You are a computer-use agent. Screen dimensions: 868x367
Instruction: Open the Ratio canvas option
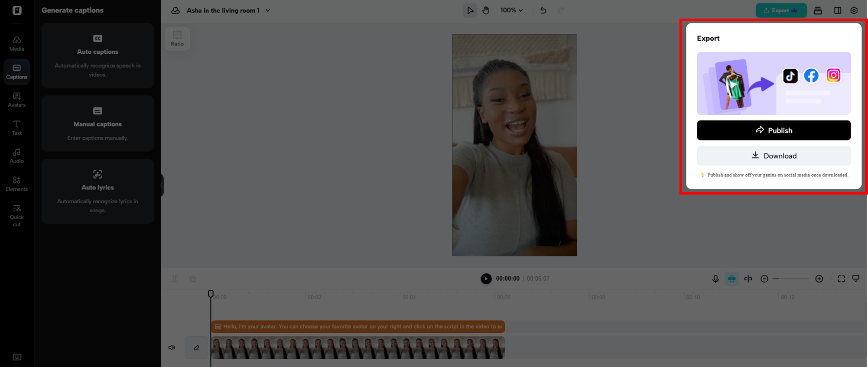[x=177, y=38]
